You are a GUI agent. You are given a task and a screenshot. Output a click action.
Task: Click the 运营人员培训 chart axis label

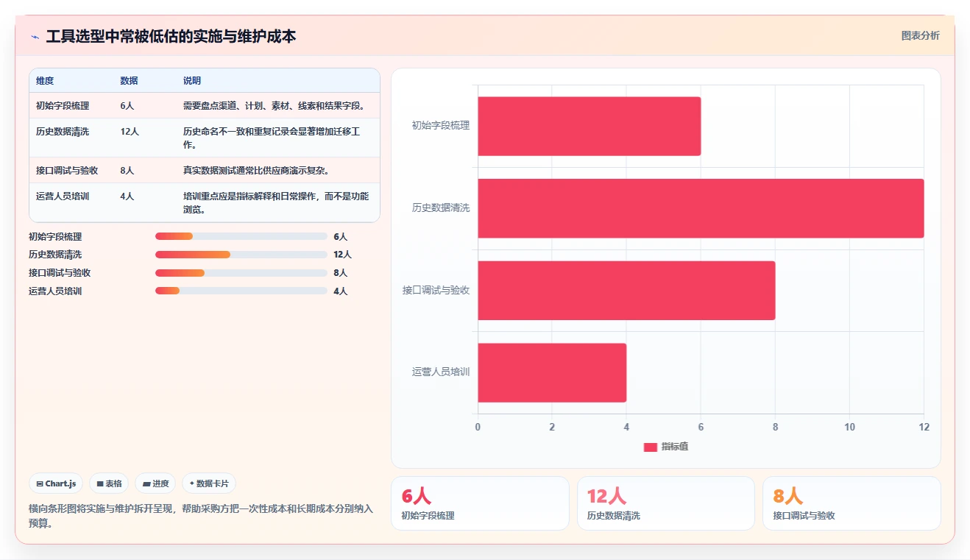(x=441, y=372)
